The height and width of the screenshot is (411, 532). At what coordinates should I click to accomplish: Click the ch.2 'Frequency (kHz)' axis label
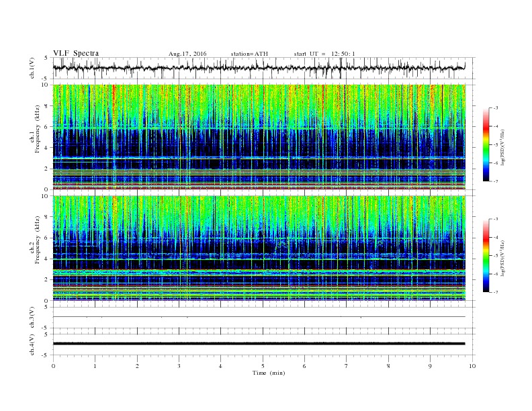tap(38, 240)
